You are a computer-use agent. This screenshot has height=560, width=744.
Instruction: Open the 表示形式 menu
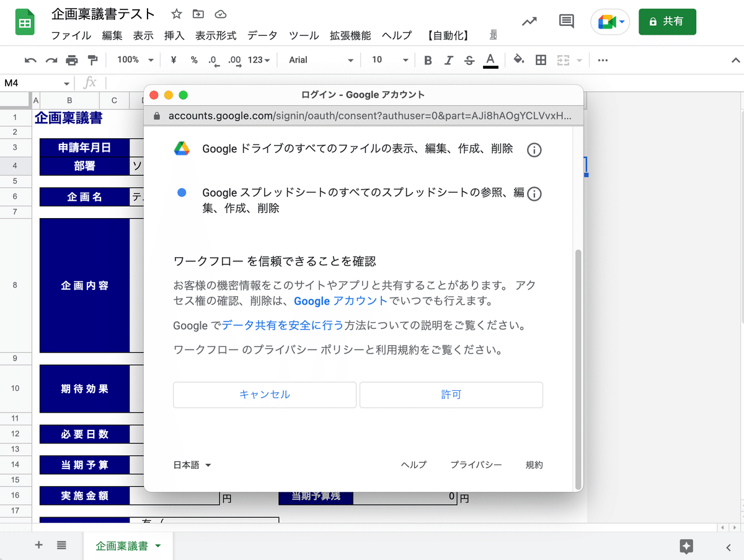click(216, 35)
